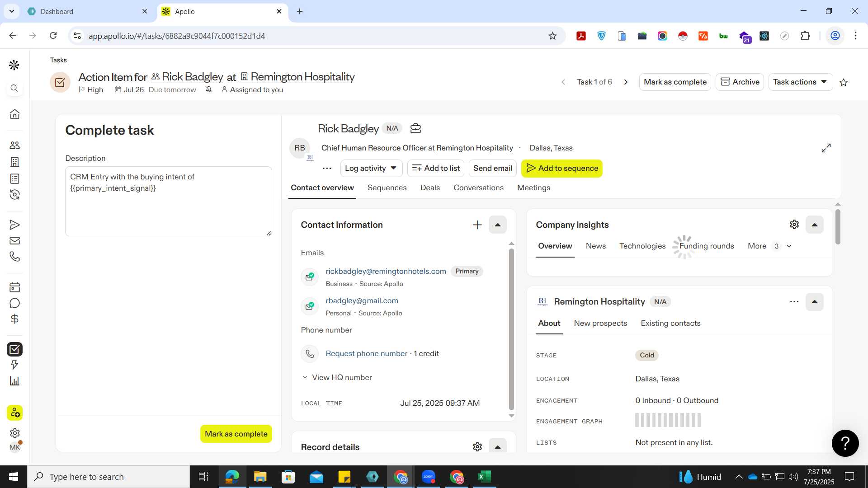Open the Log activity dropdown

[x=371, y=168]
